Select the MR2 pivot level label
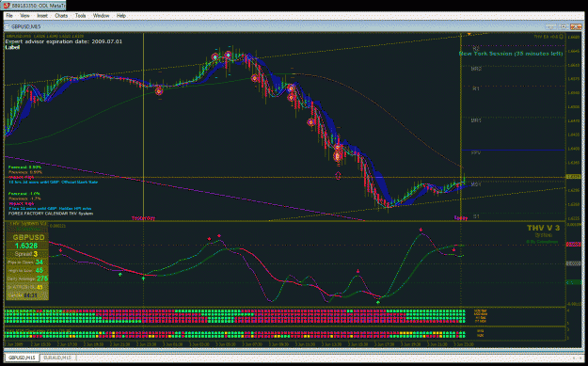The height and width of the screenshot is (366, 588). click(476, 69)
